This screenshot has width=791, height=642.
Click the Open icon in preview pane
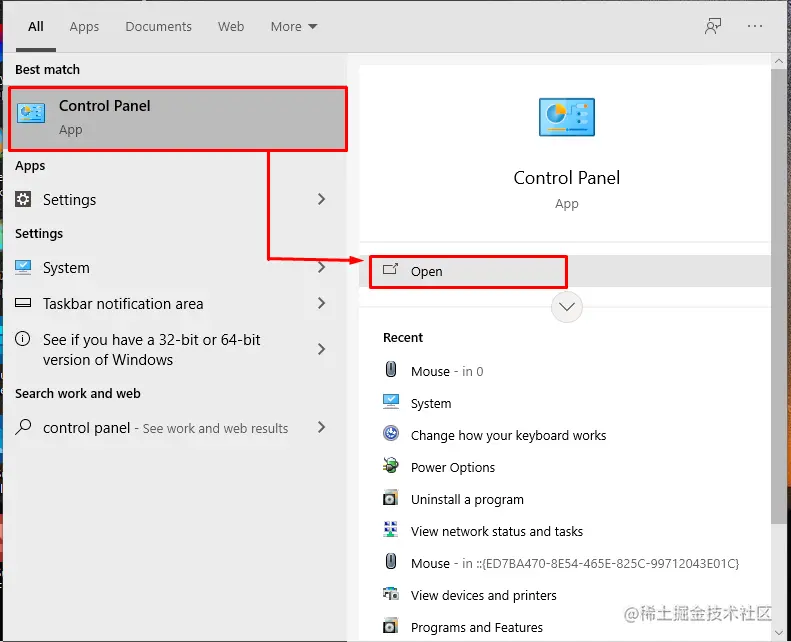pyautogui.click(x=390, y=269)
